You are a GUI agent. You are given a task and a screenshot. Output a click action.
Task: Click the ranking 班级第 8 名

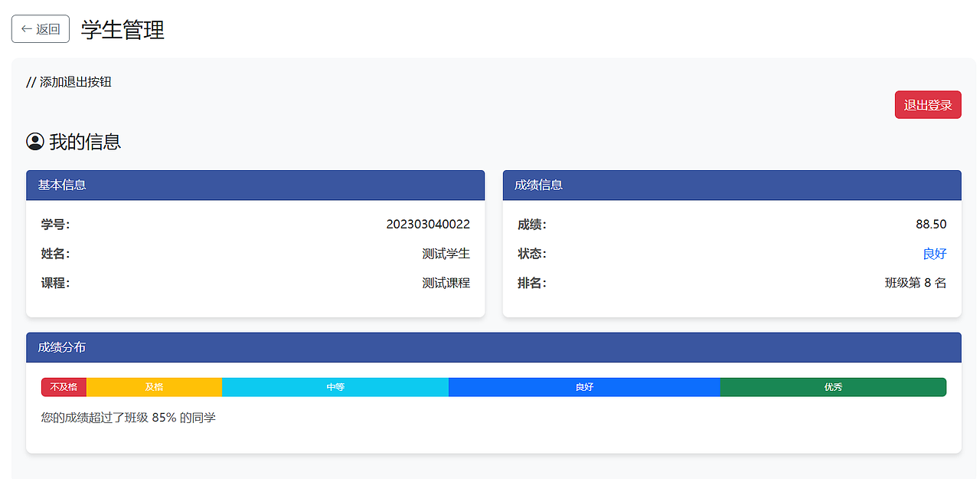915,282
